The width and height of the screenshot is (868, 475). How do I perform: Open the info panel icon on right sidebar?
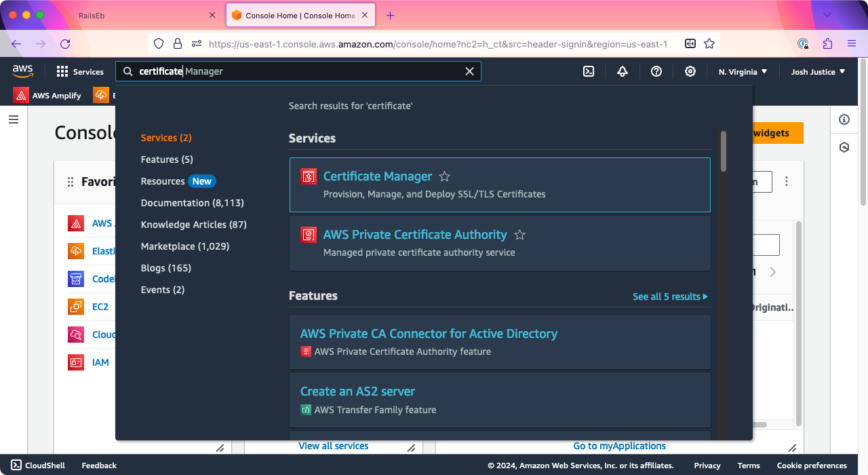click(844, 119)
